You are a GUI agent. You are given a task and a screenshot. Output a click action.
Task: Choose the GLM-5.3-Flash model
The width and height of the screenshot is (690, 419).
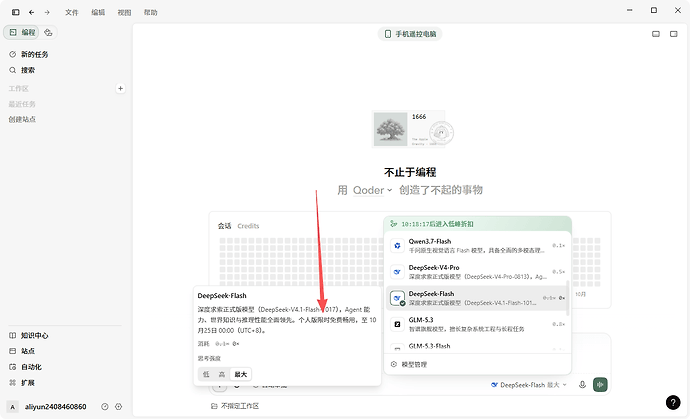click(x=478, y=347)
